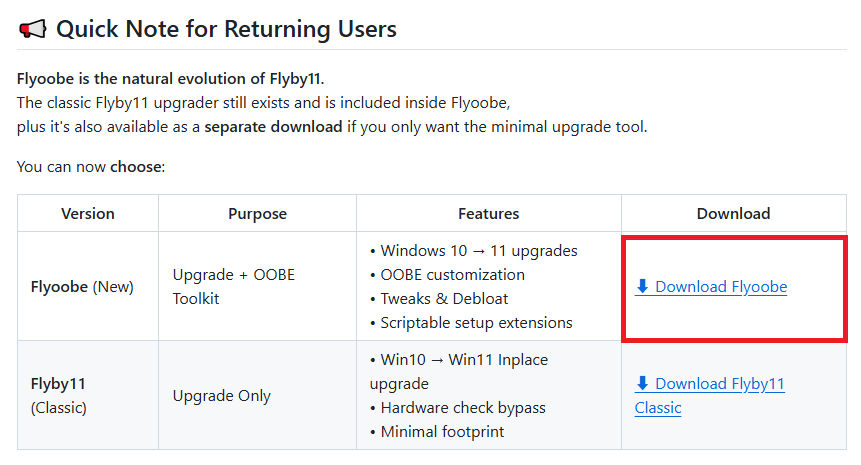Click the Quick Note for Returning Users heading

click(x=226, y=30)
